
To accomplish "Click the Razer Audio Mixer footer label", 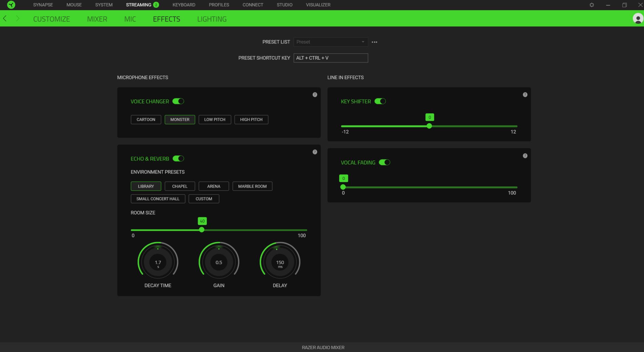I will tap(323, 348).
